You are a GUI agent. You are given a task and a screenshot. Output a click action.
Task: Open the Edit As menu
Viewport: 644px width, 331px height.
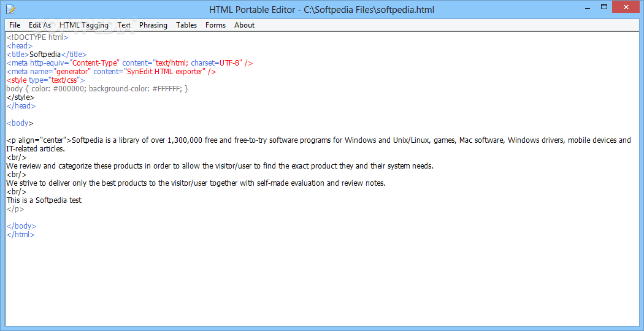(40, 25)
